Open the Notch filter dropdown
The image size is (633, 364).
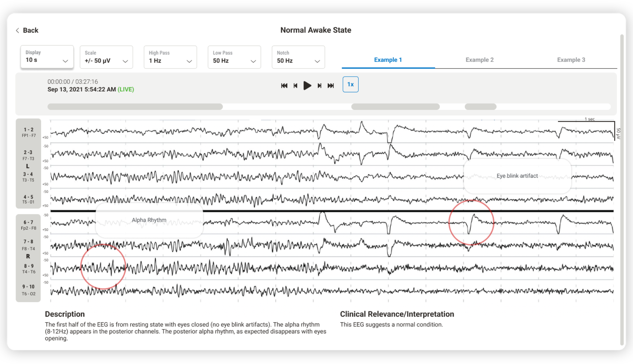pyautogui.click(x=298, y=57)
